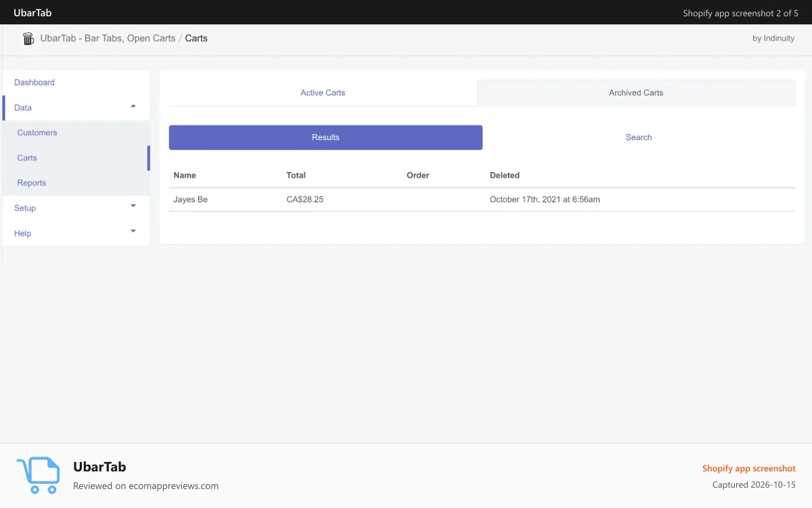The height and width of the screenshot is (508, 812).
Task: Select the Jayes Be cart row name
Action: click(191, 200)
